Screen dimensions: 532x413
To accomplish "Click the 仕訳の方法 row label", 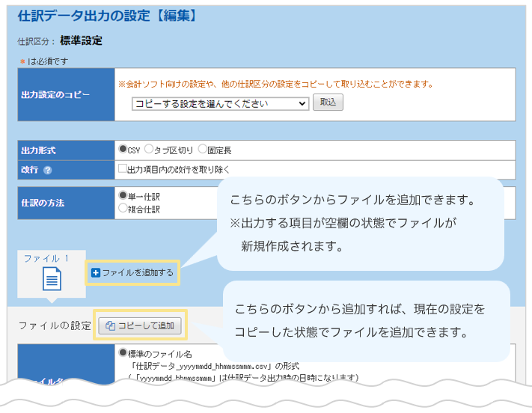I will (x=42, y=202).
